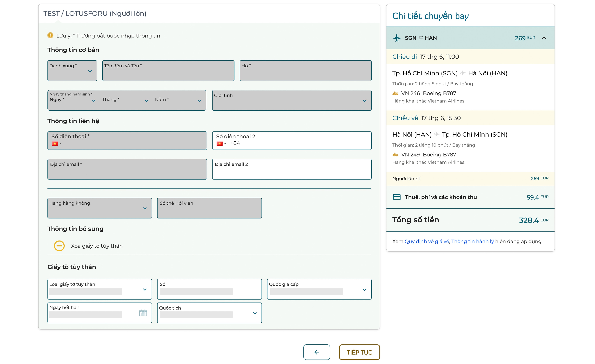Image resolution: width=595 pixels, height=364 pixels.
Task: Open Thông tin hành lý link
Action: tap(472, 241)
